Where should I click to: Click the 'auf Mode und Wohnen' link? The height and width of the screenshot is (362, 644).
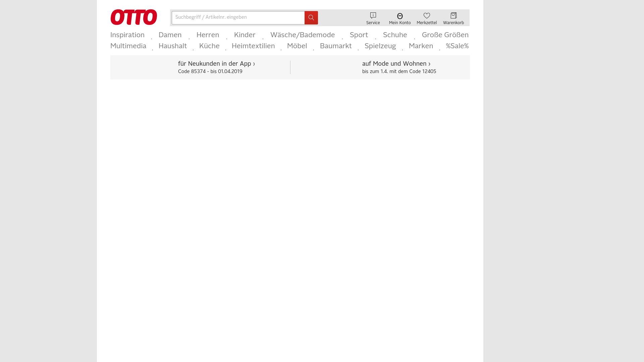click(x=396, y=64)
